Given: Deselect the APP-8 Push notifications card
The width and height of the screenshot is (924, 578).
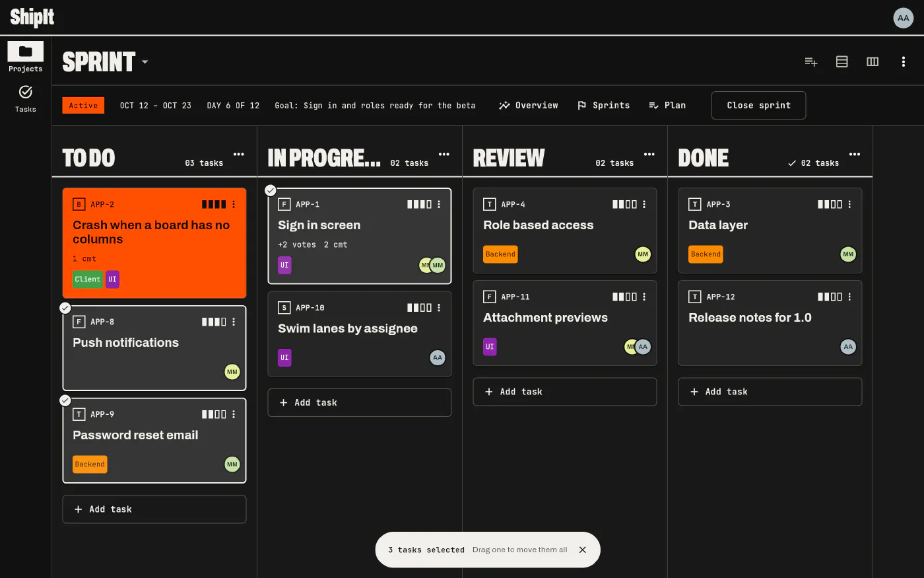Looking at the screenshot, I should (65, 308).
